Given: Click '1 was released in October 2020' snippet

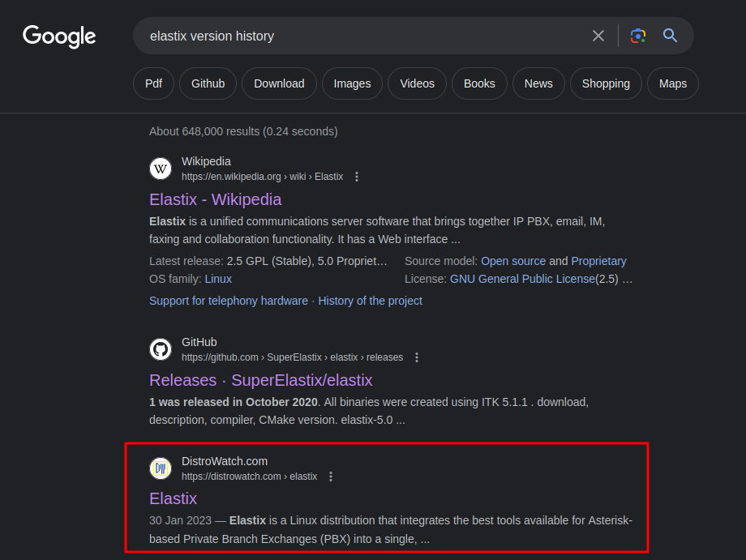Looking at the screenshot, I should [x=234, y=402].
